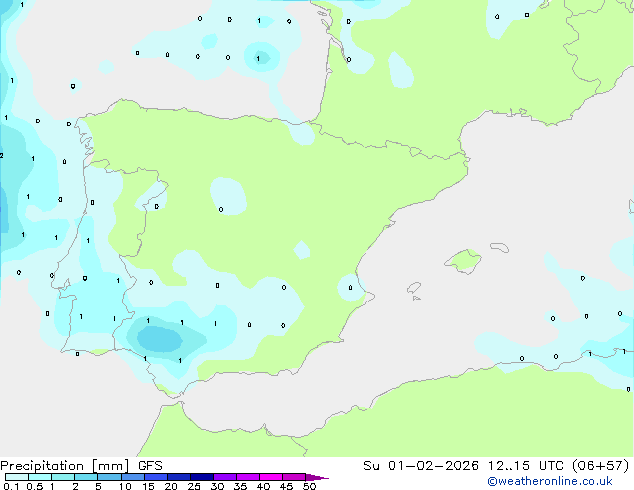Image resolution: width=634 pixels, height=490 pixels.
Task: Pick the 35–40 mm purple legend swatch
Action: 248,477
